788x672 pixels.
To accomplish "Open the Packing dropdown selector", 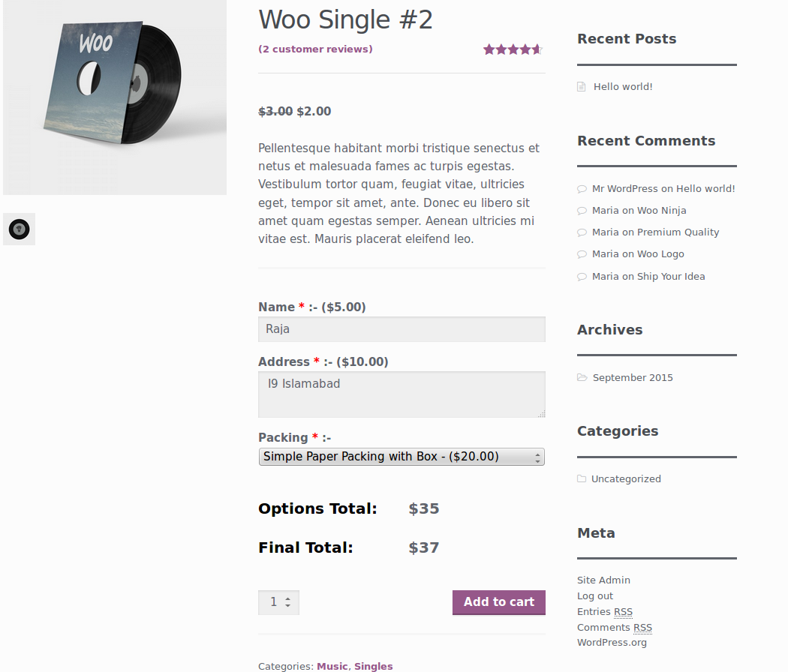I will [402, 457].
